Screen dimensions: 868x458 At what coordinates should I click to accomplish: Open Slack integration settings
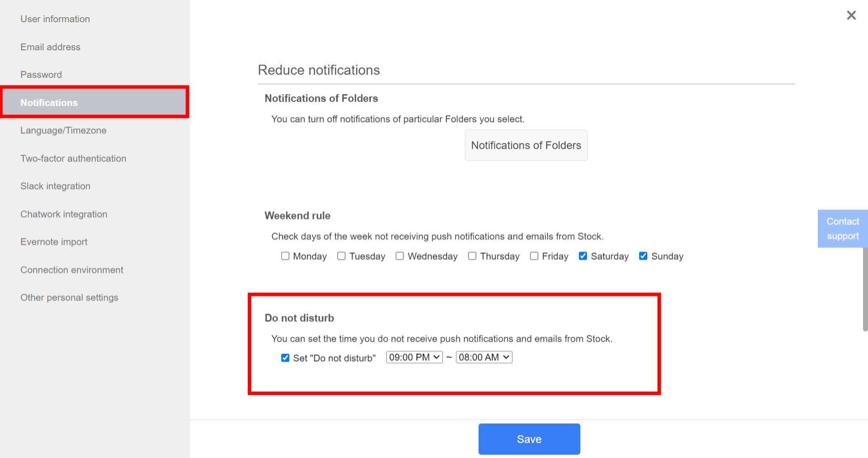pos(55,186)
